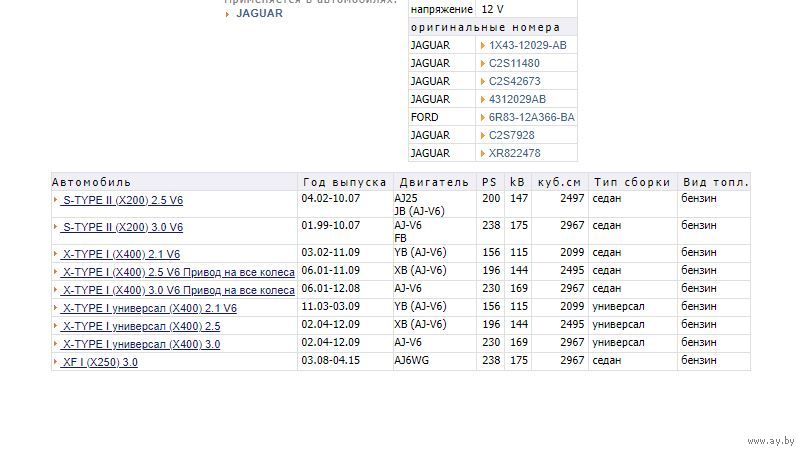This screenshot has width=802, height=452.
Task: Click the date range 01.99-10.07
Action: [330, 225]
